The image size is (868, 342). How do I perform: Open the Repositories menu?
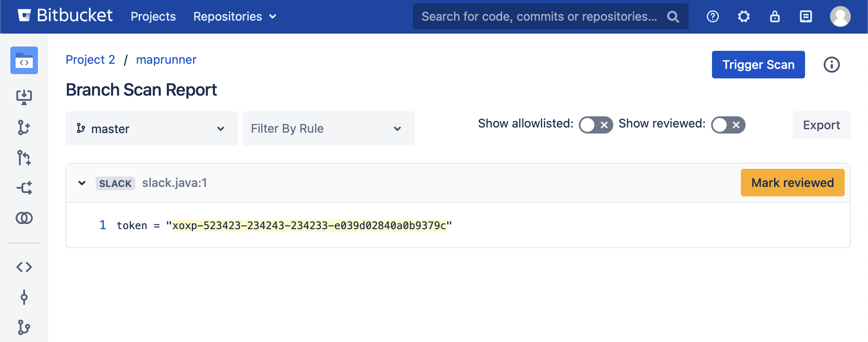pos(234,16)
